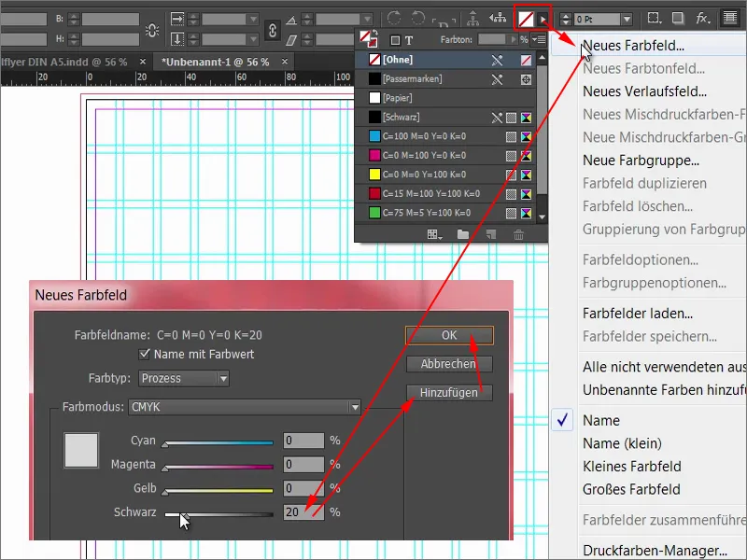Select the C=75 M=5 Y=100 K=0 swatch
Viewport: 747px width, 560px height.
tap(445, 213)
